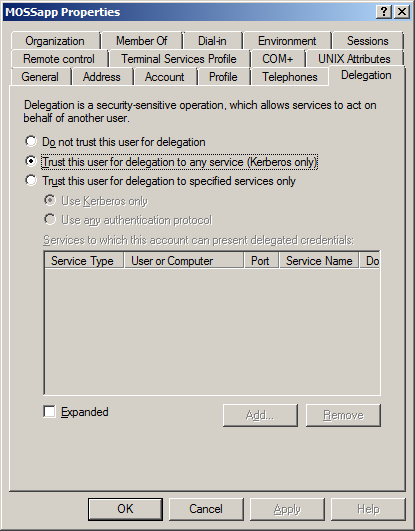Sort services by the Port column
Viewport: 415px width, 531px height.
coord(261,261)
